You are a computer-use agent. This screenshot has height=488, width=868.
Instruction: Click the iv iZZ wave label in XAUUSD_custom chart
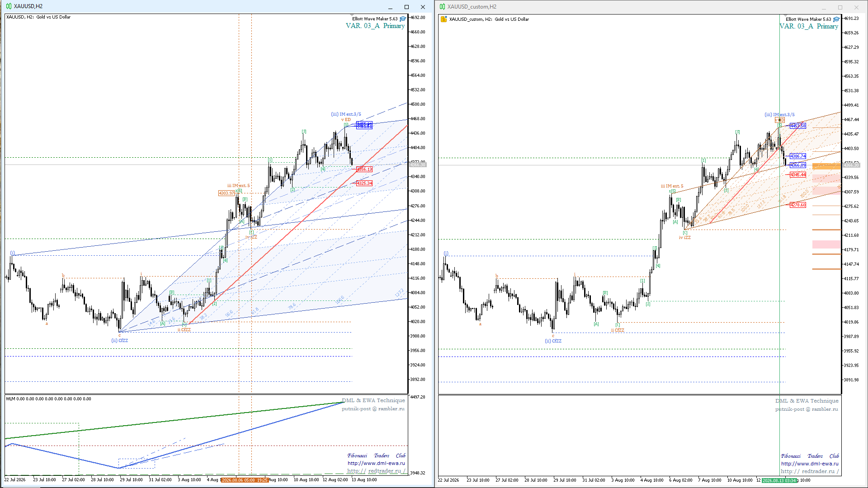[x=684, y=238]
